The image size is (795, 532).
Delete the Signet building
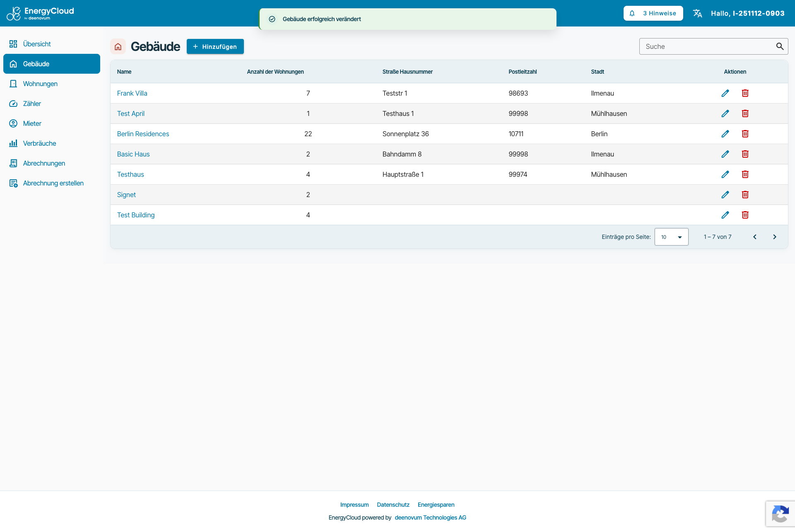pos(745,195)
